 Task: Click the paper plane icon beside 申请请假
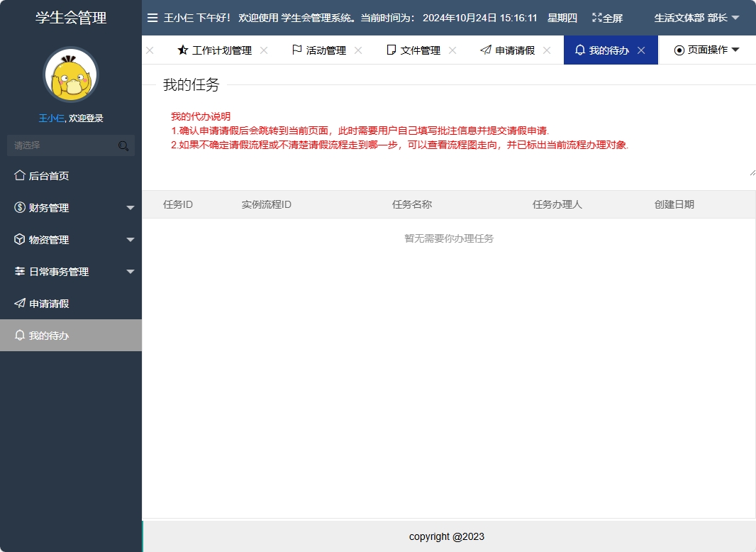[19, 303]
